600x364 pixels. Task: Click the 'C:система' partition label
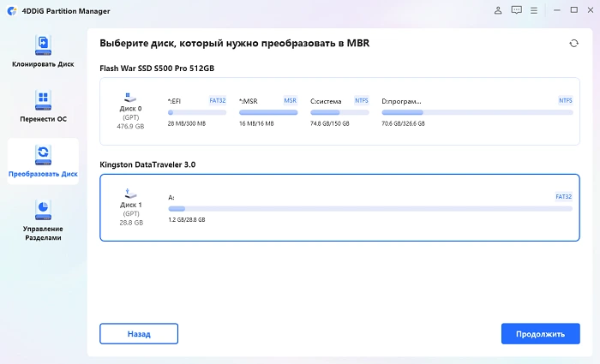tap(326, 101)
